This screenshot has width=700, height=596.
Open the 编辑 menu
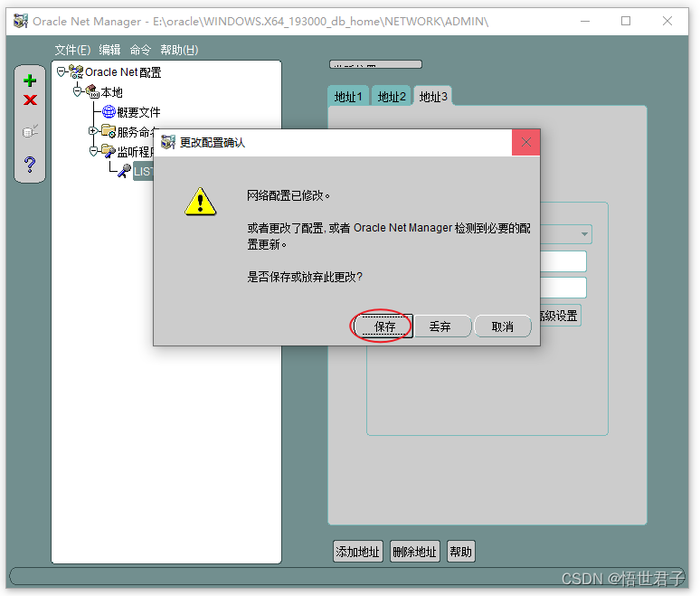109,50
